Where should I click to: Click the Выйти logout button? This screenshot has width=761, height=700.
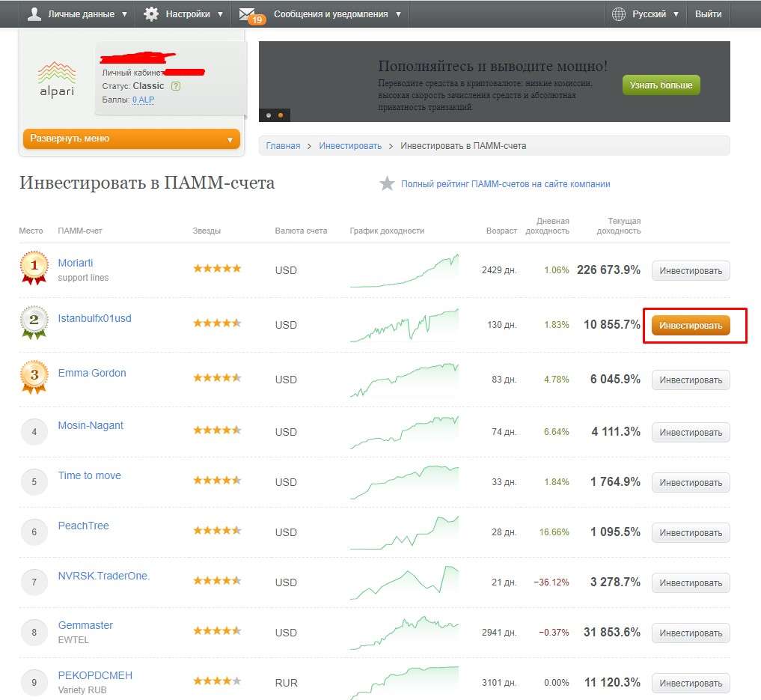[x=708, y=14]
